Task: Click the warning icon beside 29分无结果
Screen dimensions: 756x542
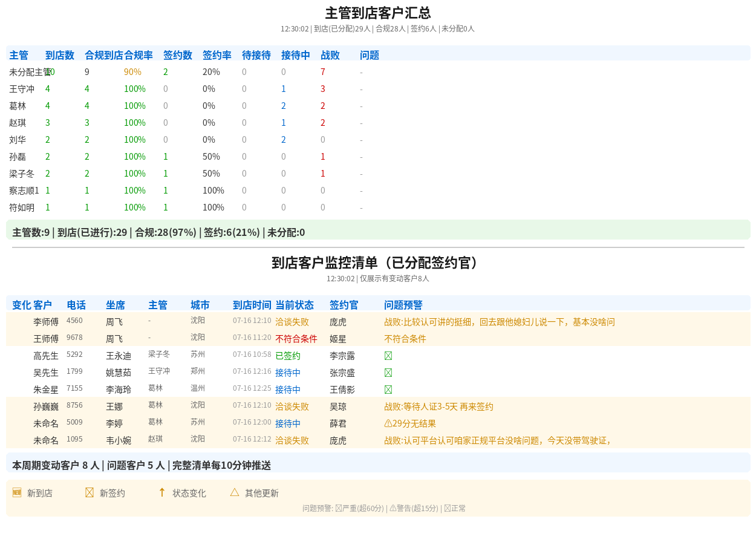Action: point(388,423)
